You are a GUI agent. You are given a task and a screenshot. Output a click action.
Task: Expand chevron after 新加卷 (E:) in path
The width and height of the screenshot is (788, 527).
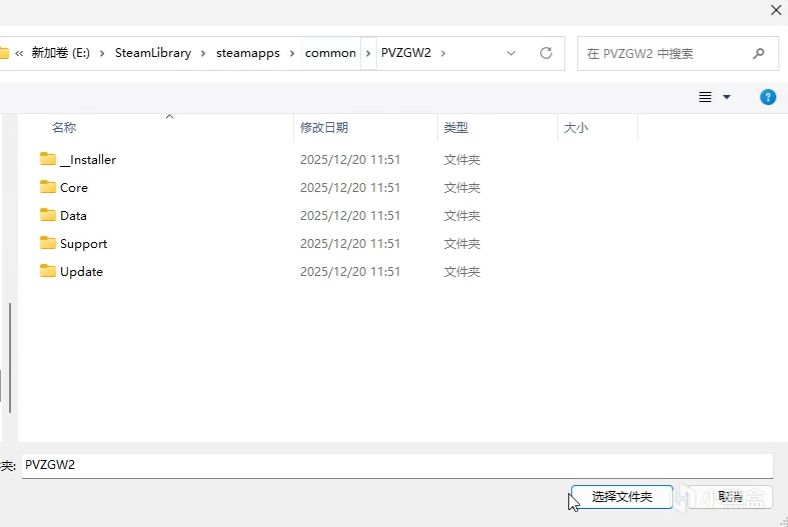coord(102,53)
